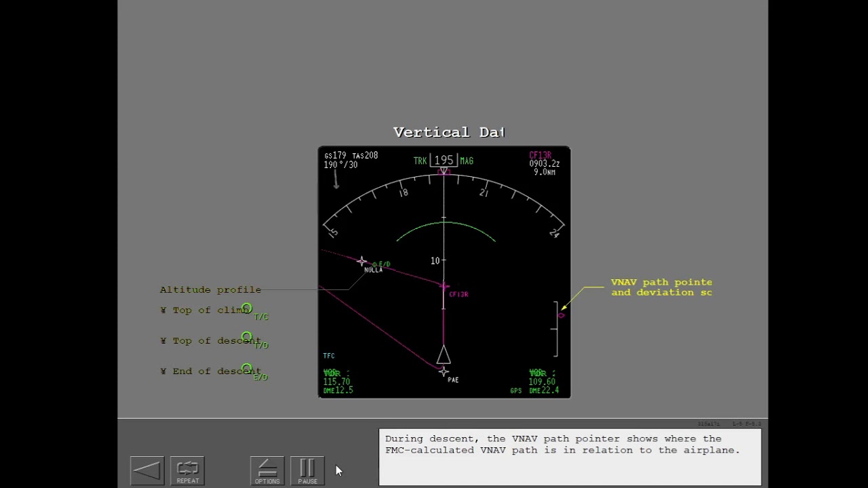
Task: Click the 'Vertical Da' title heading
Action: pyautogui.click(x=449, y=132)
